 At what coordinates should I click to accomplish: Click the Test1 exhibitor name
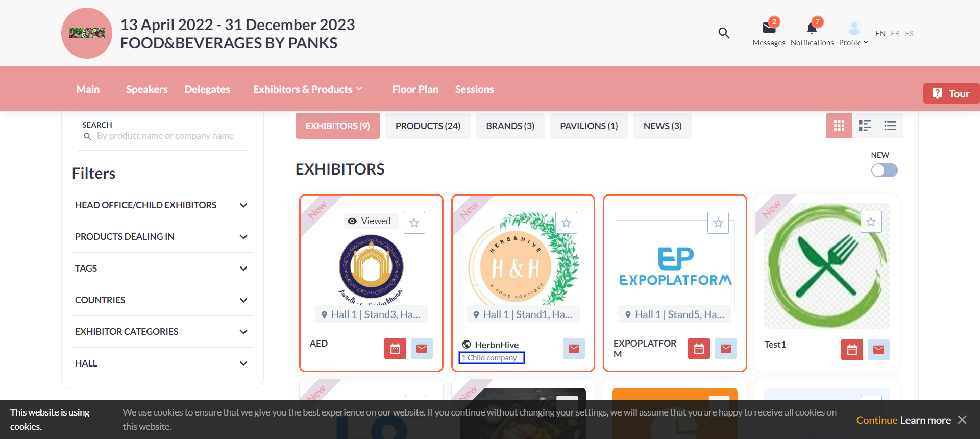tap(775, 345)
